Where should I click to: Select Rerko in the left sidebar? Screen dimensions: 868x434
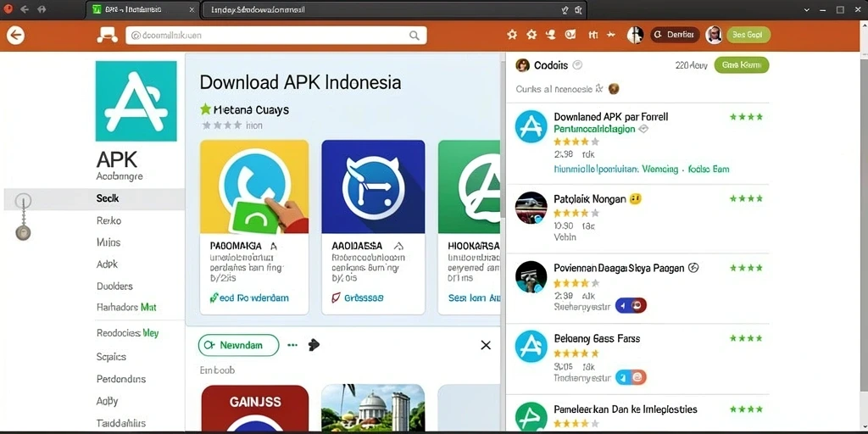pos(108,220)
